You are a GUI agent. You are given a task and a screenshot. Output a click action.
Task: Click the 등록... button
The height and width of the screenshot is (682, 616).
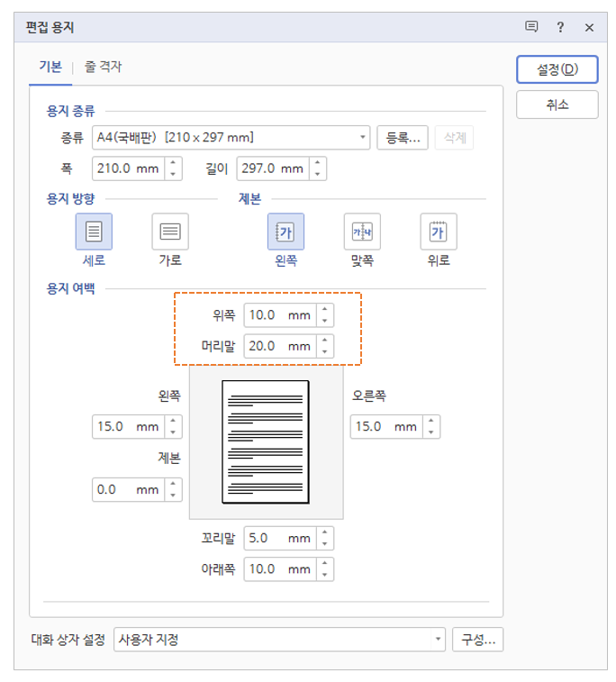click(403, 138)
